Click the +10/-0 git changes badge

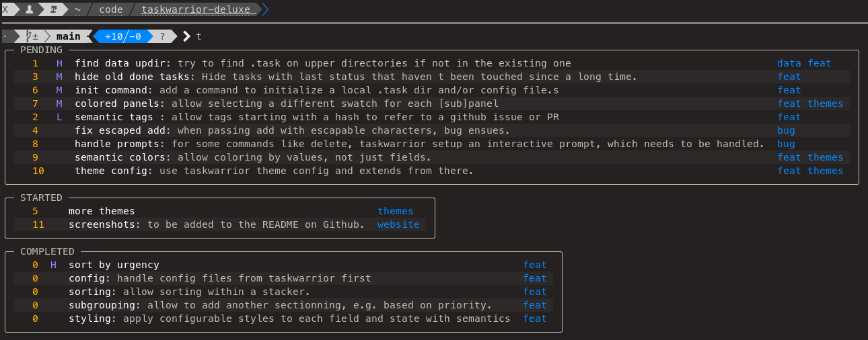tap(123, 36)
